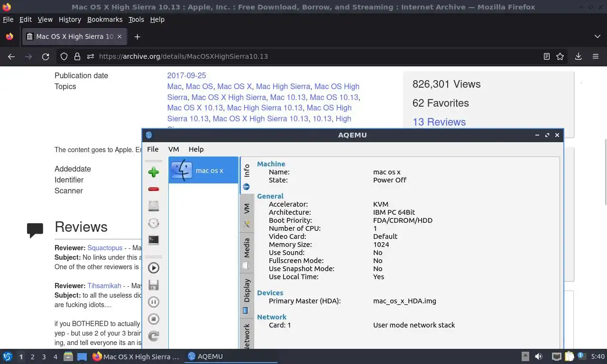Open the '13 Reviews' link

click(439, 122)
